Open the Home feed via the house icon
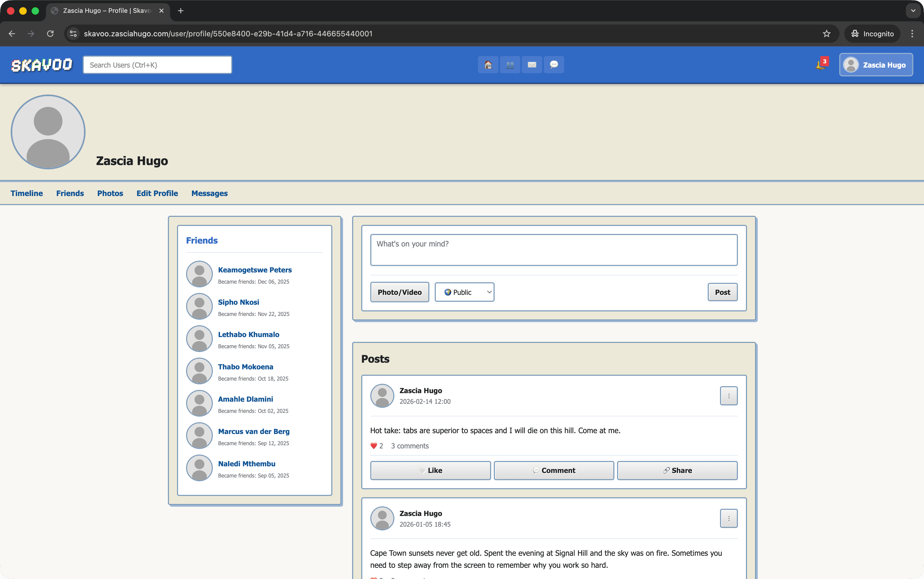This screenshot has width=924, height=579. click(x=488, y=64)
